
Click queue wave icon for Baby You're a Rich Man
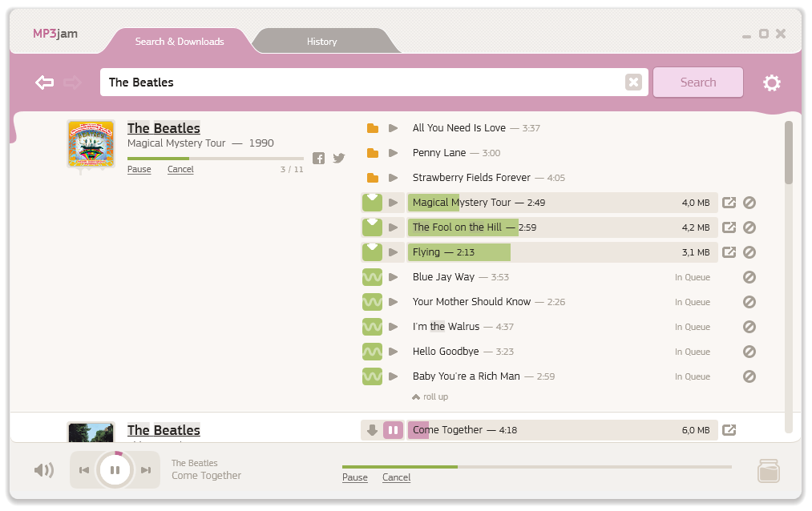(373, 376)
